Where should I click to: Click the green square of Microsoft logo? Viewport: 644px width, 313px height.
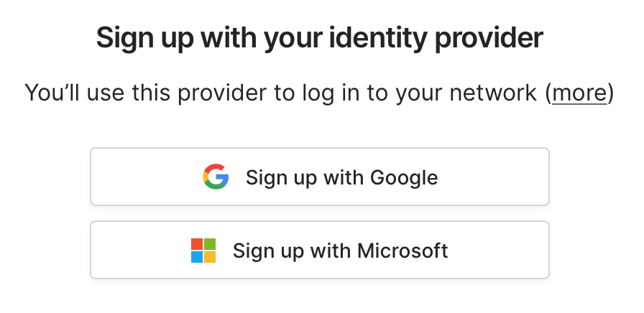point(210,244)
